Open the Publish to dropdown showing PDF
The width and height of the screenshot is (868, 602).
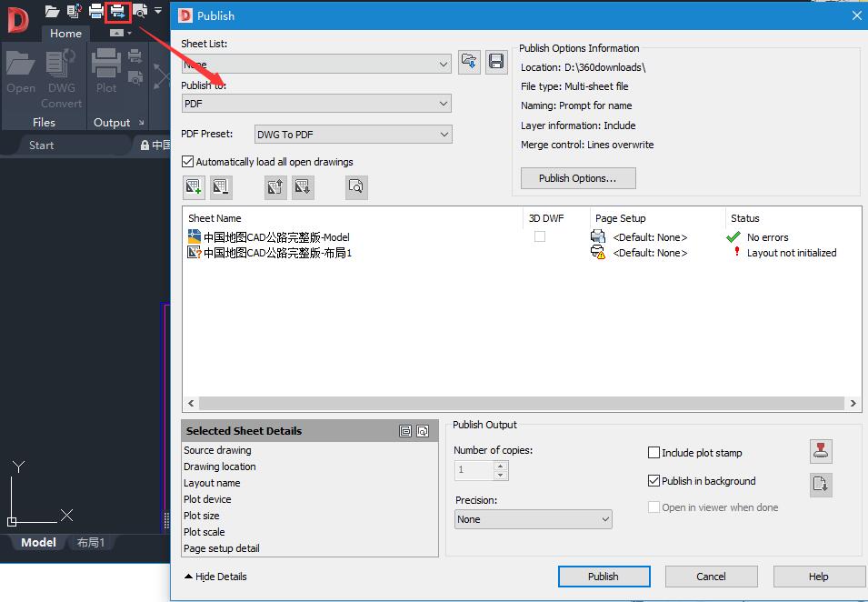click(x=316, y=104)
